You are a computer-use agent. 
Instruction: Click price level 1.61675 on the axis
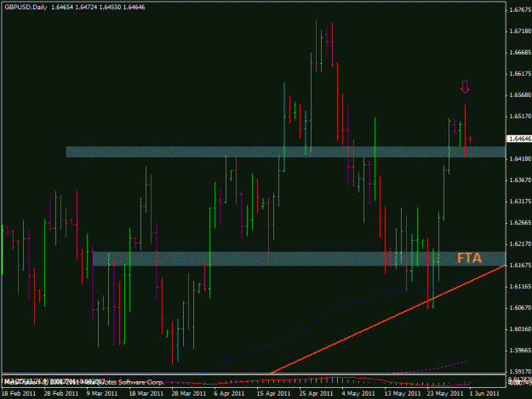pos(520,265)
